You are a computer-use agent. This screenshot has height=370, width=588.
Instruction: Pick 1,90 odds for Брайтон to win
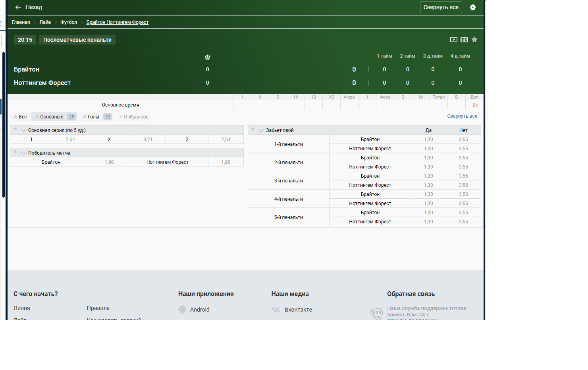pyautogui.click(x=109, y=162)
